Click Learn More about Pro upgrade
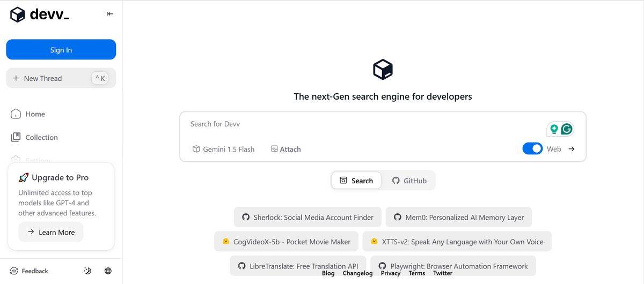The height and width of the screenshot is (284, 644). [51, 232]
